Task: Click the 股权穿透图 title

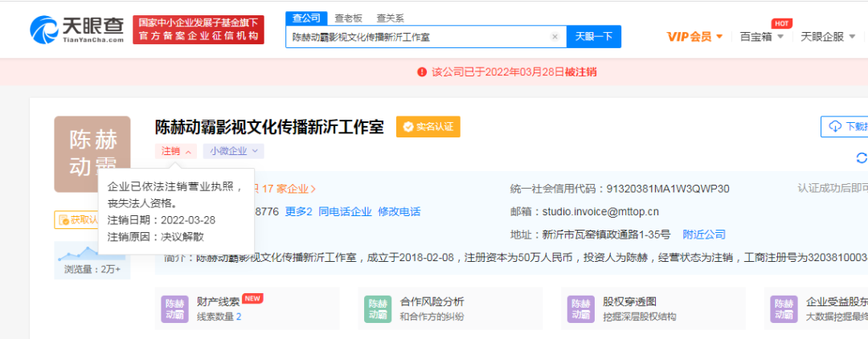Action: point(629,302)
